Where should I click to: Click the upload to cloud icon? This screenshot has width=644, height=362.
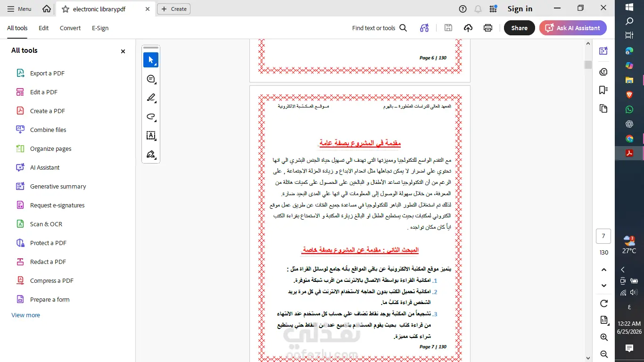coord(468,28)
